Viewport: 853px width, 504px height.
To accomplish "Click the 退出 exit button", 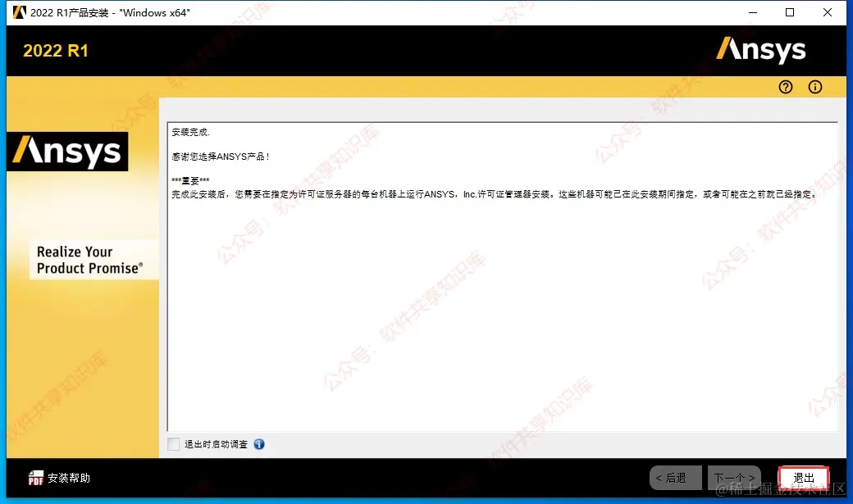I will 804,478.
